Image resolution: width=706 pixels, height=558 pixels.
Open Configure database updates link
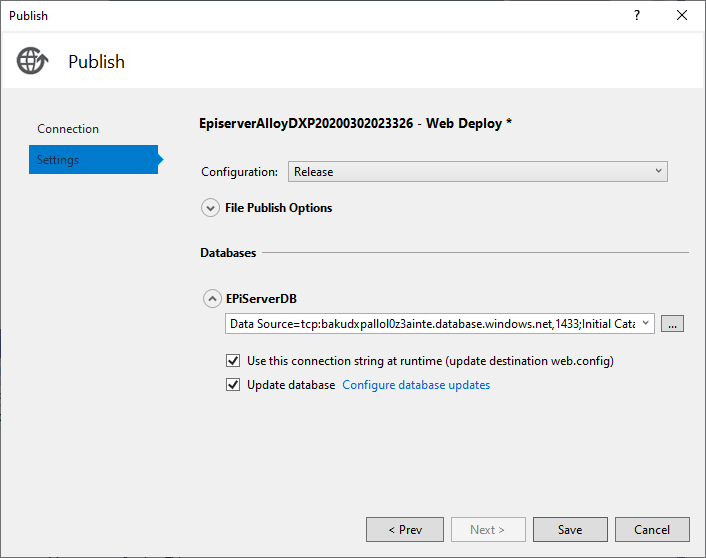point(416,385)
